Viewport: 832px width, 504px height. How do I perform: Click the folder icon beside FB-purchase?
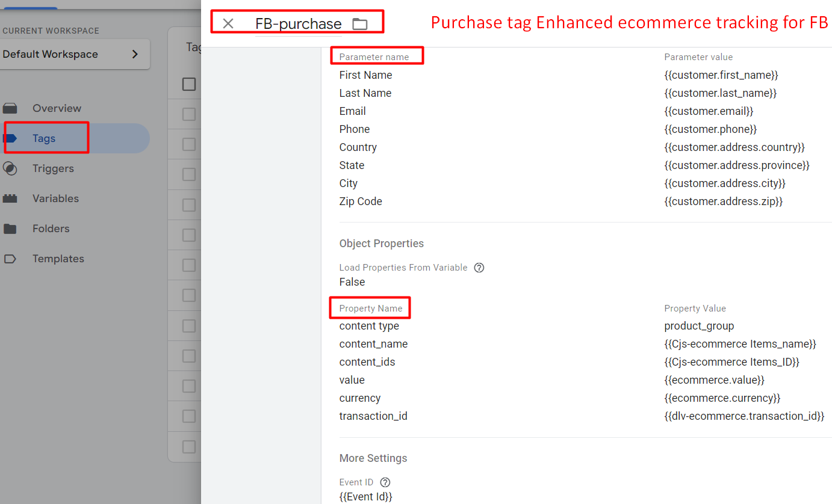click(359, 24)
